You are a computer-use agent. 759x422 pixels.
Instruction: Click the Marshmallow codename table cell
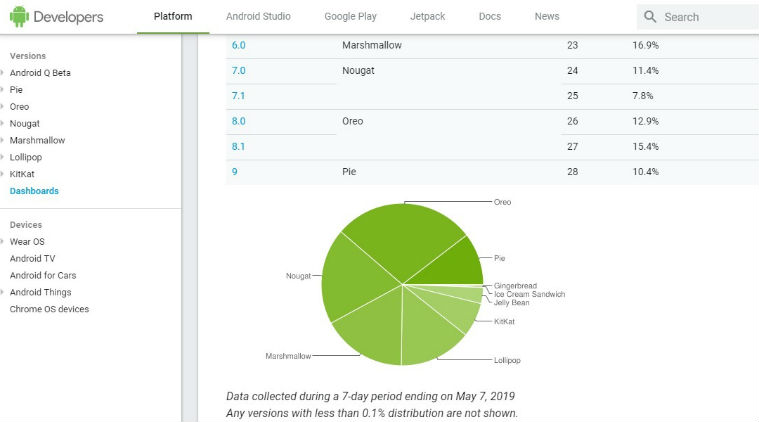coord(372,45)
